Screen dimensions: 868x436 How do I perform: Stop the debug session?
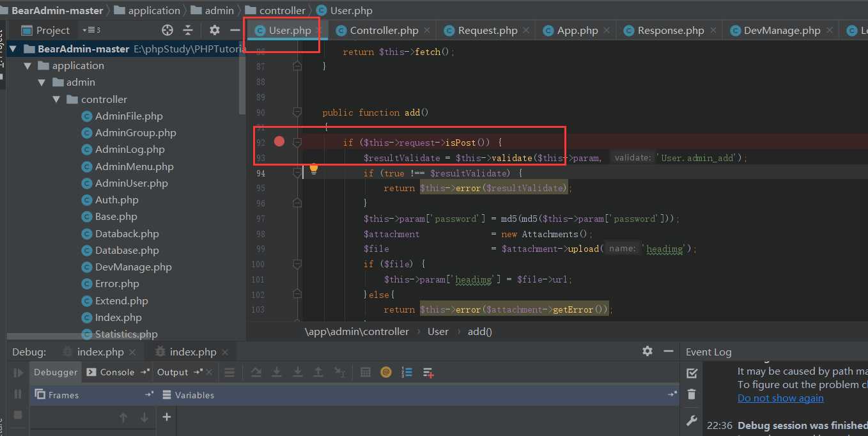coord(18,415)
